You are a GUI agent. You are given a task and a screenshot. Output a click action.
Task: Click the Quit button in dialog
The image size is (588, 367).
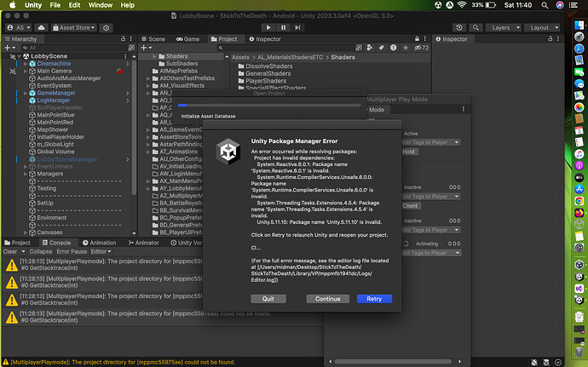tap(268, 299)
